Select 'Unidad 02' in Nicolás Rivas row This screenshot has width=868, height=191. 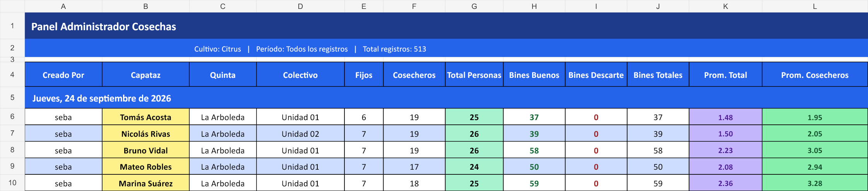300,134
